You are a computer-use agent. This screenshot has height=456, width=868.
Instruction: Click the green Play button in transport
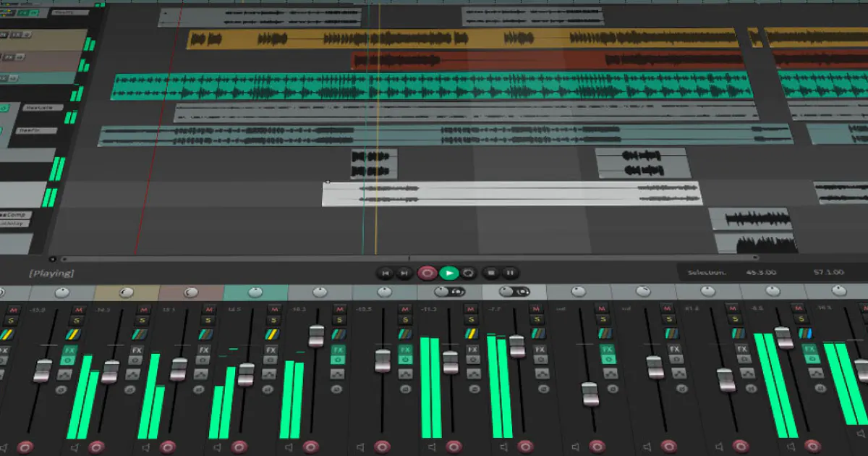point(449,273)
